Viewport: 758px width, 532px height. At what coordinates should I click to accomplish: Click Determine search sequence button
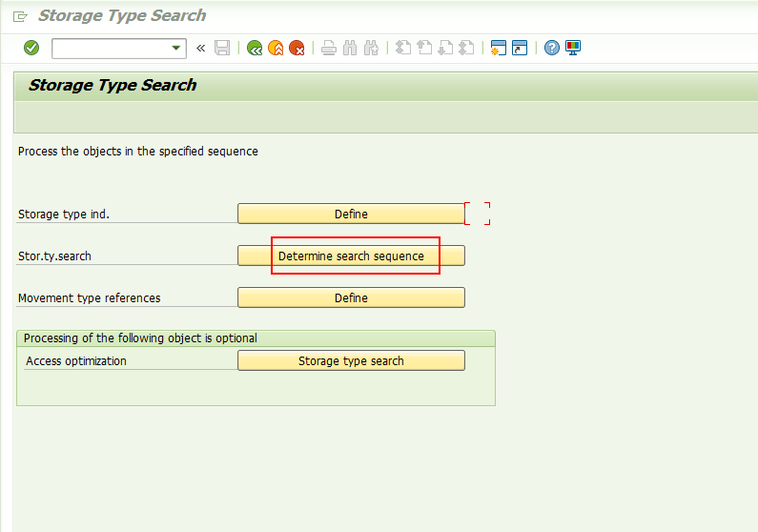tap(351, 256)
